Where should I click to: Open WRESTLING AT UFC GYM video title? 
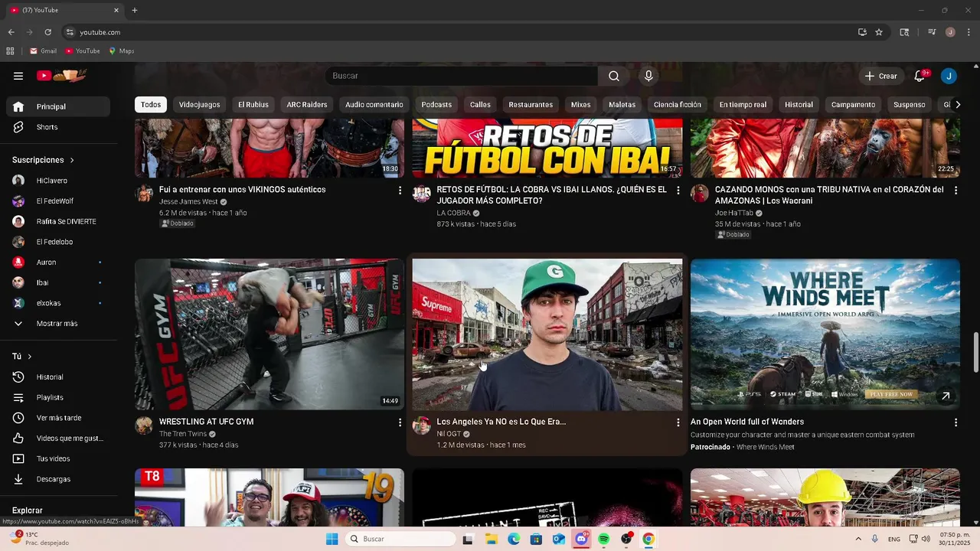(x=206, y=422)
